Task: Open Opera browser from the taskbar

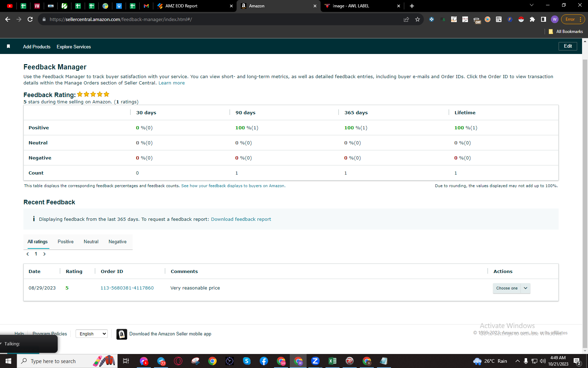Action: (178, 361)
